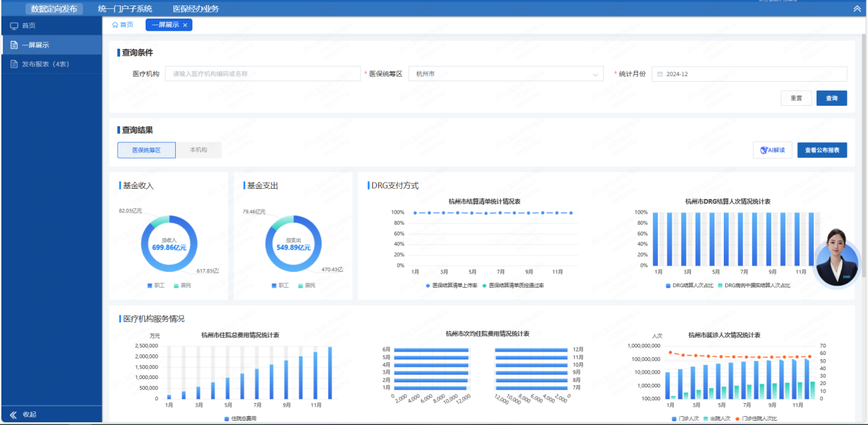Switch to 统一门户子系统 top menu
The width and height of the screenshot is (868, 425).
pos(125,9)
